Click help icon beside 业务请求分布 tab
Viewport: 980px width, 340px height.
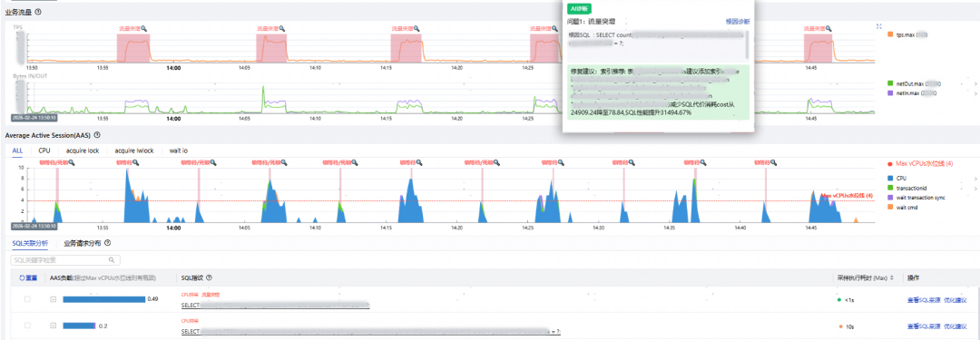(107, 243)
